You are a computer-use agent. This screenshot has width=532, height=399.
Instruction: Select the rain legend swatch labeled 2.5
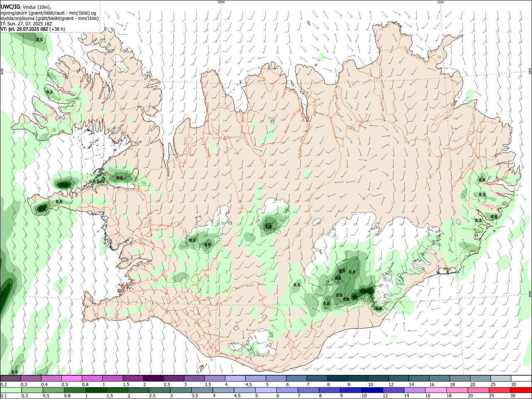coord(160,390)
